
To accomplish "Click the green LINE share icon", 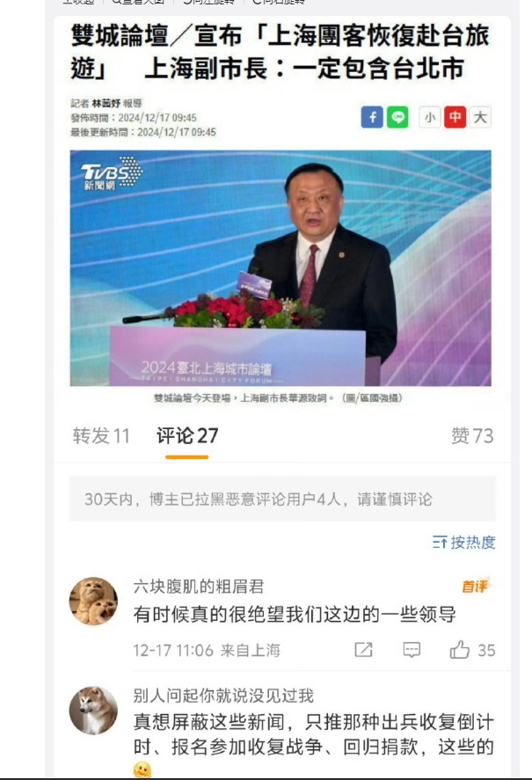I will pos(397,118).
